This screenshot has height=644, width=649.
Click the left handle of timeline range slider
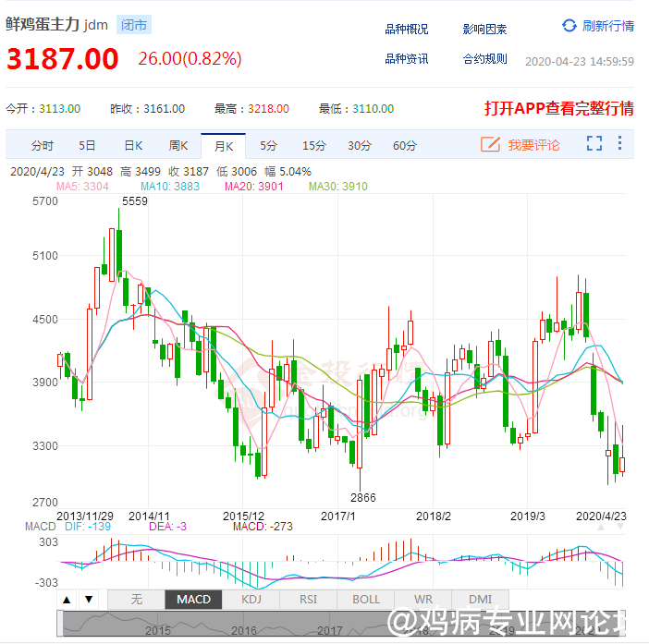pyautogui.click(x=60, y=623)
